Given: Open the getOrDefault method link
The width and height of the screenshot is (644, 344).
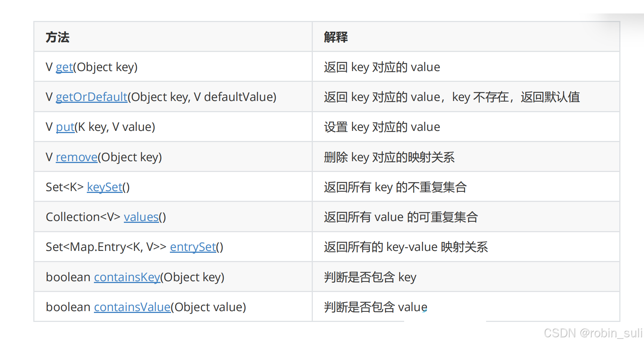Looking at the screenshot, I should (x=92, y=97).
